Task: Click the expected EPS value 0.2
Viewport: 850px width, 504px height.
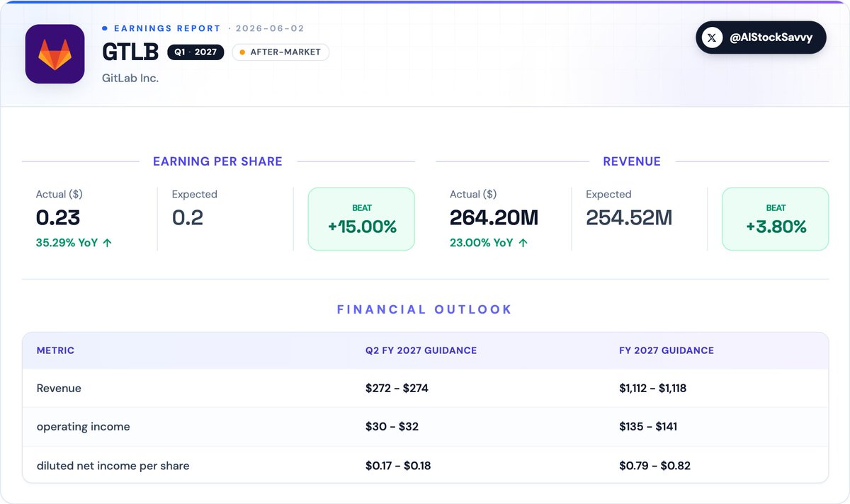Action: (188, 217)
